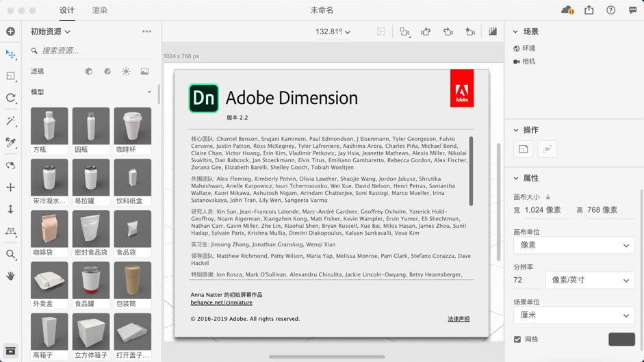Select the Zoom magnifier tool
The width and height of the screenshot is (644, 362).
pos(11,255)
